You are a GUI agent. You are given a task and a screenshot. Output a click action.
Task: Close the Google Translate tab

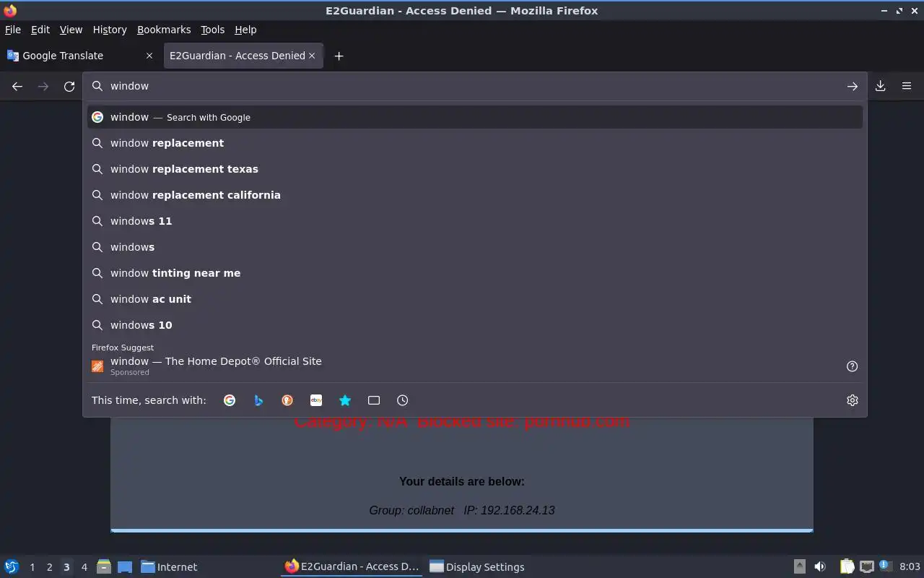pyautogui.click(x=149, y=56)
